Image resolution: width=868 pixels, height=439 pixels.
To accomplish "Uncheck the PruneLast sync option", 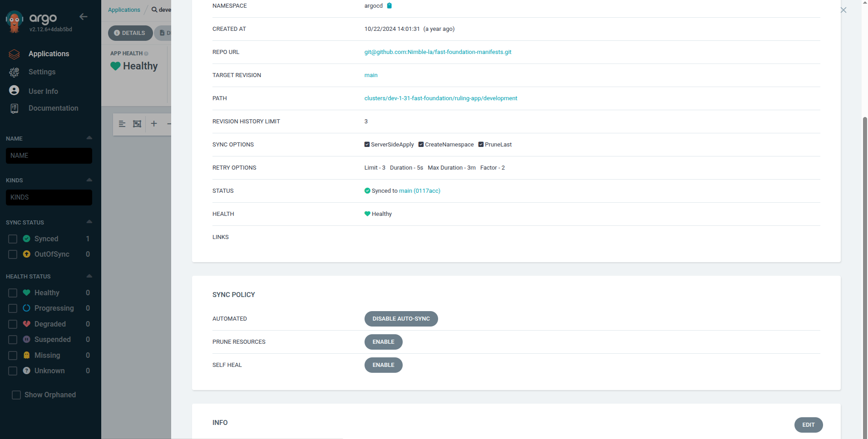I will pos(481,144).
